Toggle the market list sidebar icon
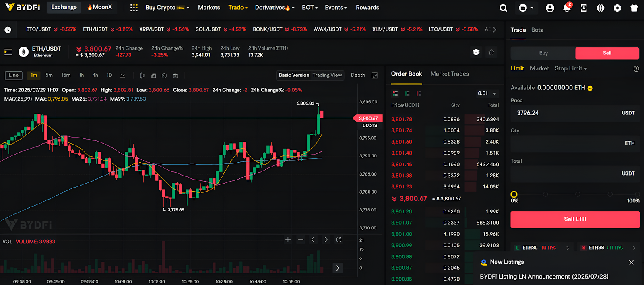644x285 pixels. (x=8, y=52)
